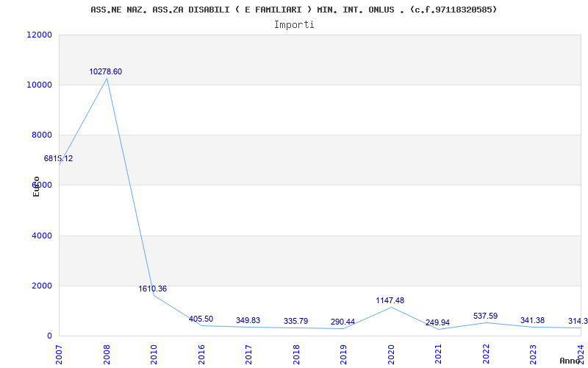The image size is (588, 368).
Task: Select the 341.38 value label
Action: coord(532,320)
